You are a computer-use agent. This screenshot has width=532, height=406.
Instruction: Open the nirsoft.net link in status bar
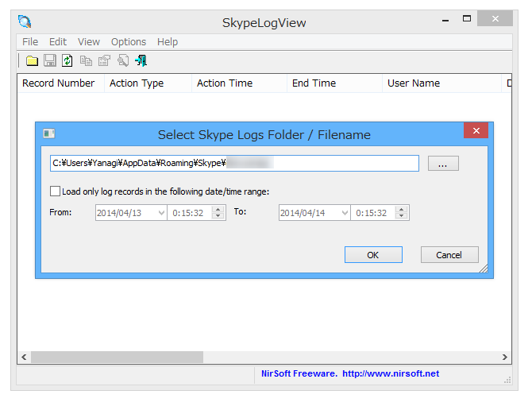tap(391, 373)
